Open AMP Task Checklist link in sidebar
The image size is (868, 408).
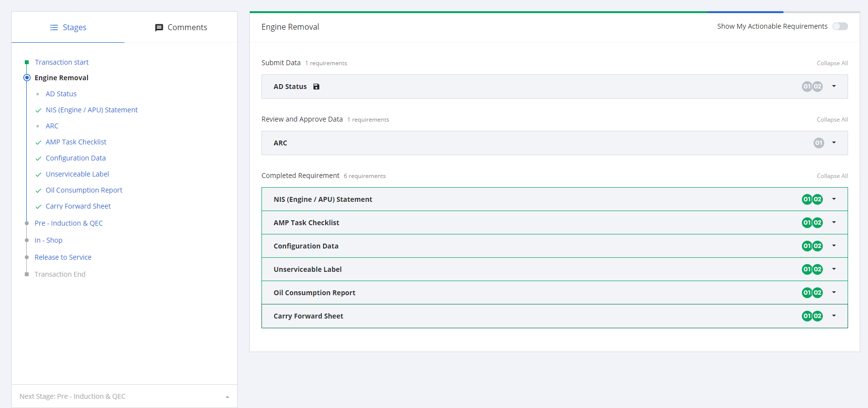point(76,142)
